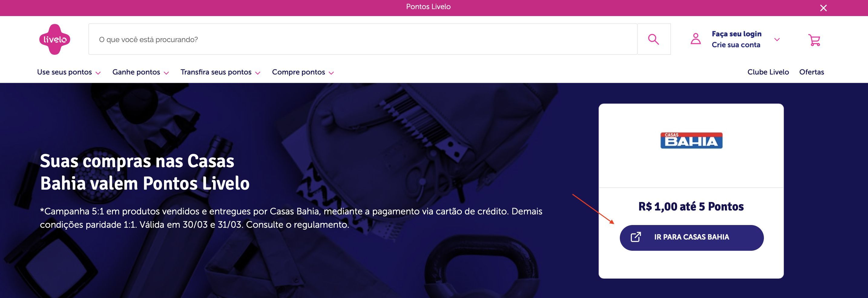Focus the search input field
The width and height of the screenshot is (868, 298).
(x=363, y=39)
